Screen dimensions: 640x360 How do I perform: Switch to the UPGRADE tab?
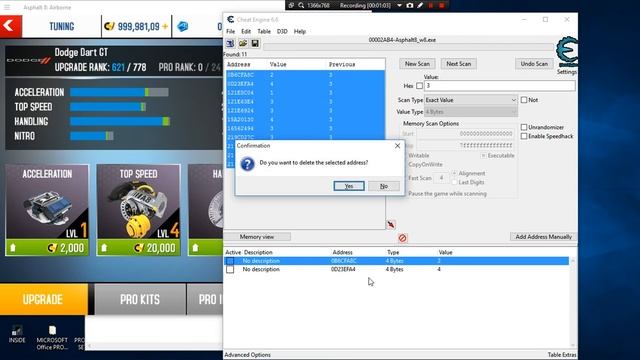pyautogui.click(x=44, y=299)
